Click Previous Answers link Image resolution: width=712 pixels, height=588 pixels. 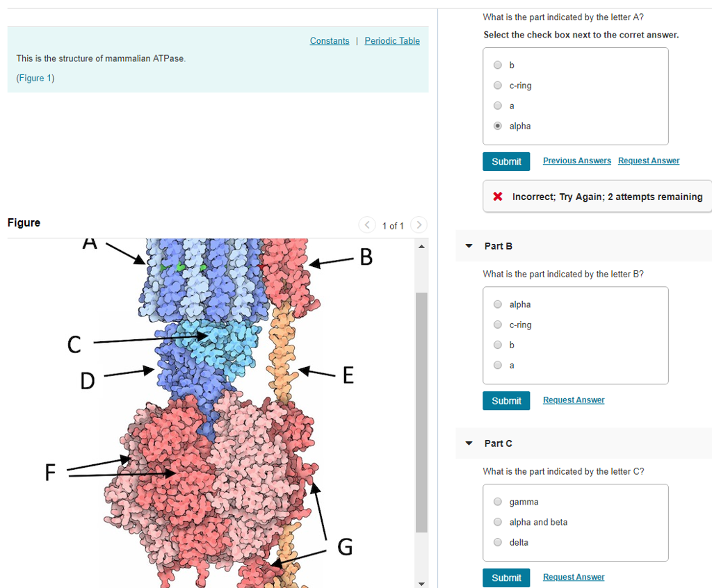tap(576, 161)
